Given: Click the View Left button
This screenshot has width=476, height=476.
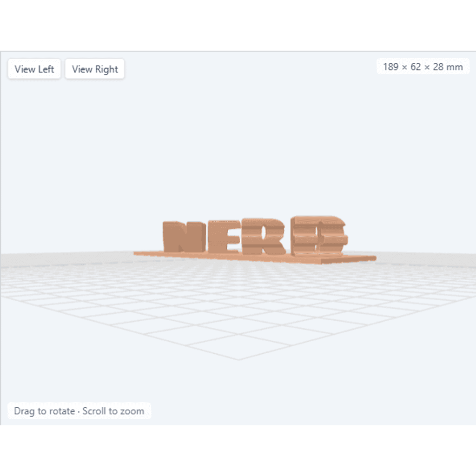Looking at the screenshot, I should pos(34,69).
